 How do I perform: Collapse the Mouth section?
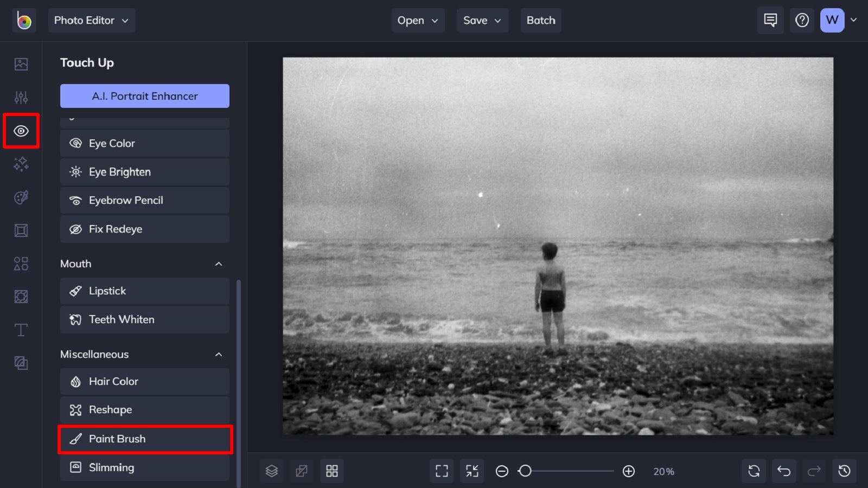coord(219,264)
